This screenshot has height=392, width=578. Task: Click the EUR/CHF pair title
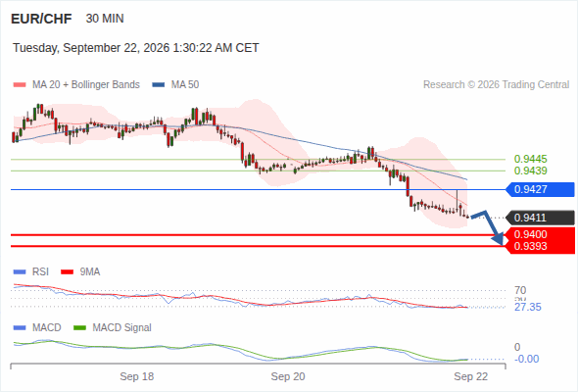tap(41, 19)
